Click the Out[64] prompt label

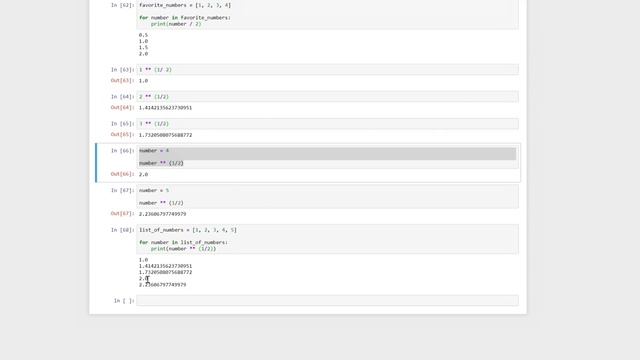point(122,108)
